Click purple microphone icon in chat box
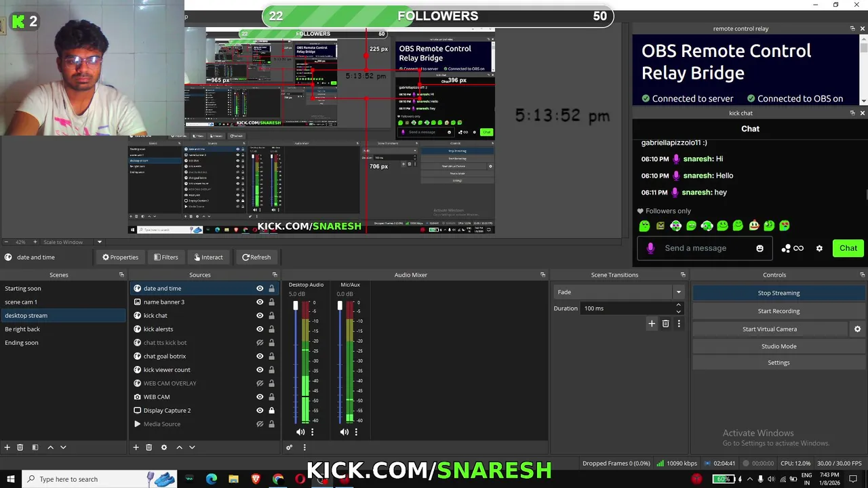Viewport: 868px width, 488px height. pyautogui.click(x=650, y=248)
